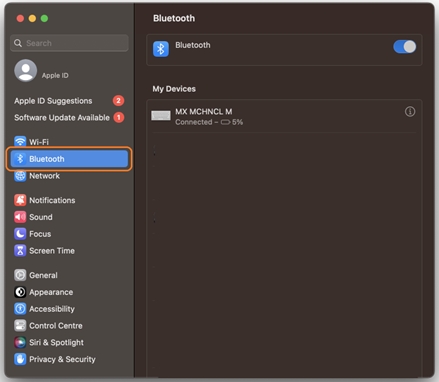The image size is (439, 382).
Task: Open Appearance icon in sidebar
Action: [20, 292]
